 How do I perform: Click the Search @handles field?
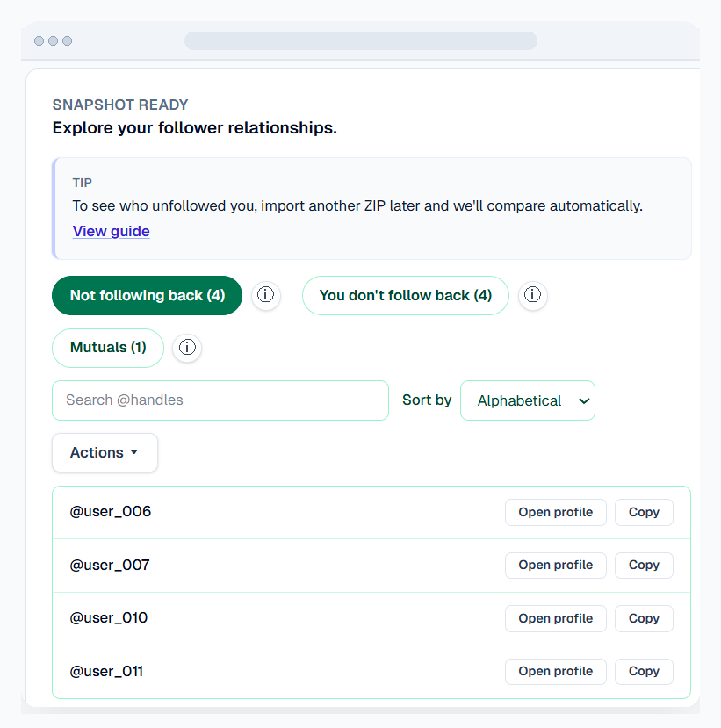click(x=220, y=400)
